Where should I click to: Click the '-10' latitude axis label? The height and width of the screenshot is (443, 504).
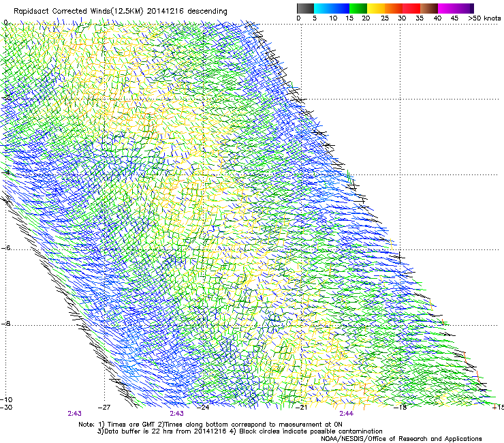click(x=6, y=399)
